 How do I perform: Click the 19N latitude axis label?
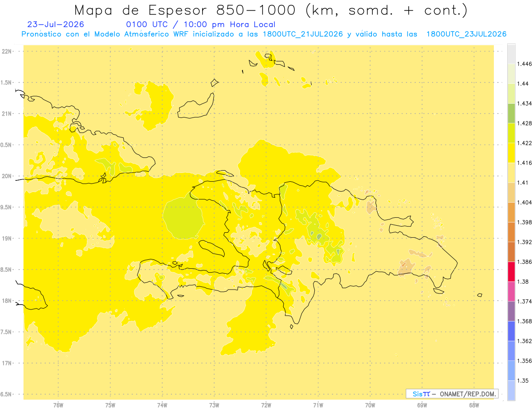(7, 239)
